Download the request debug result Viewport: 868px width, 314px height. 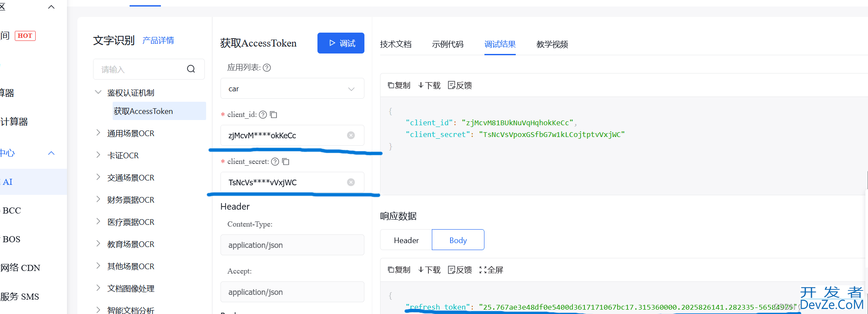point(429,85)
